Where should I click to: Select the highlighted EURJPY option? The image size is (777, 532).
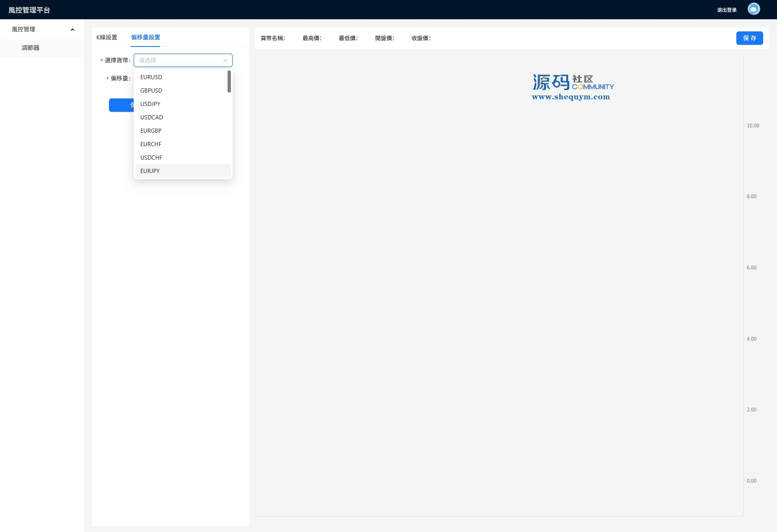(x=150, y=171)
